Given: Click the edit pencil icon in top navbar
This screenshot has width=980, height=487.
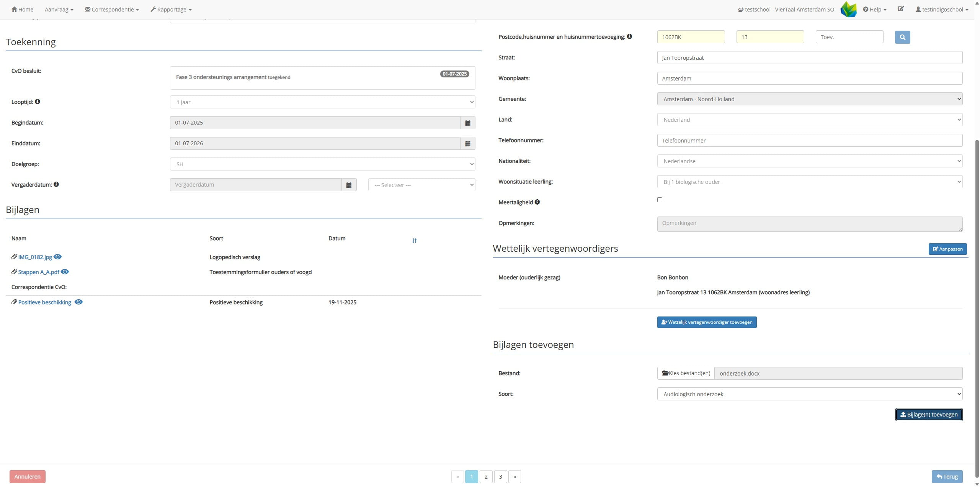Looking at the screenshot, I should pyautogui.click(x=901, y=9).
